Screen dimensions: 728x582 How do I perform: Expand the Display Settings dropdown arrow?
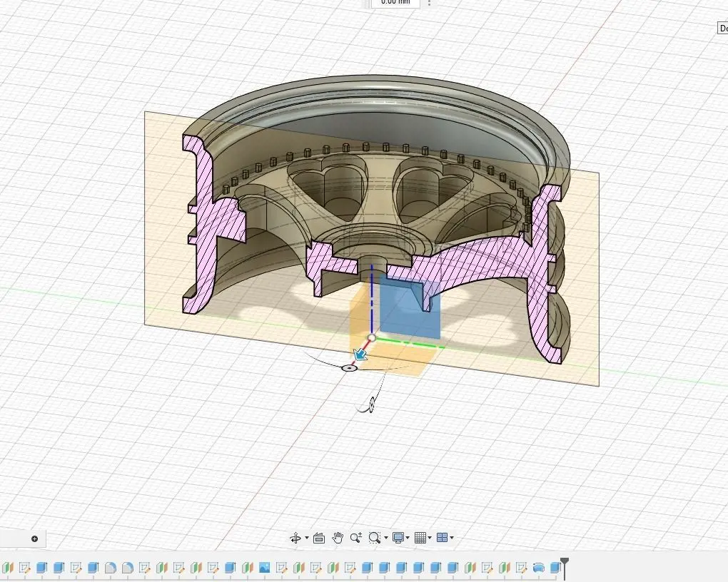point(408,538)
